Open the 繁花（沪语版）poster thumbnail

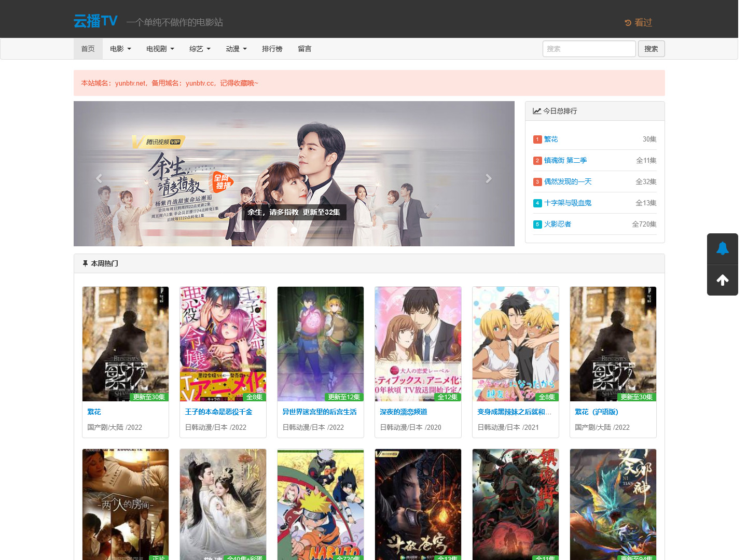tap(613, 344)
